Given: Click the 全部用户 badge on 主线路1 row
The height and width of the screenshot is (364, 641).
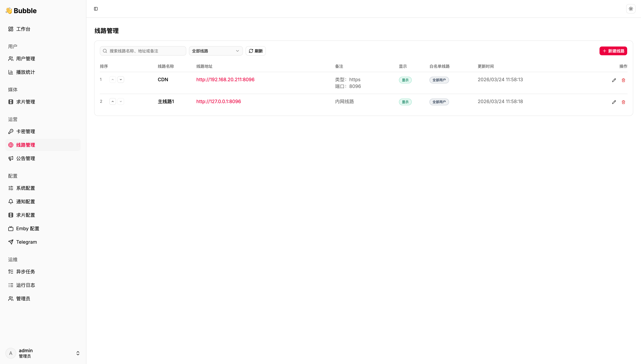Looking at the screenshot, I should 439,102.
